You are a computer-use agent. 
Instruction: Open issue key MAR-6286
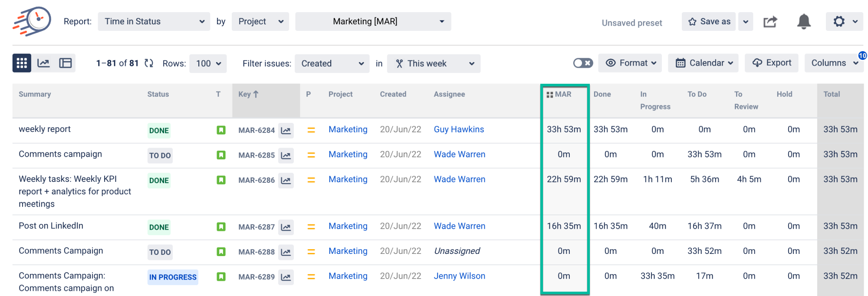click(x=256, y=180)
